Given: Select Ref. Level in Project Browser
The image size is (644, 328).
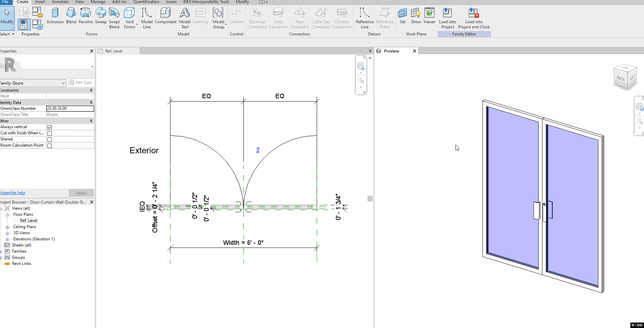Looking at the screenshot, I should click(29, 221).
